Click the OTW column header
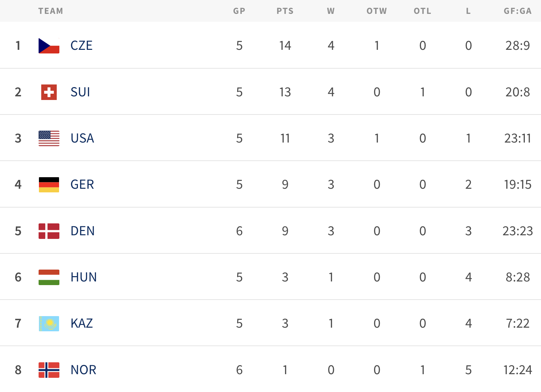Screen dimensions: 541x392 [377, 11]
